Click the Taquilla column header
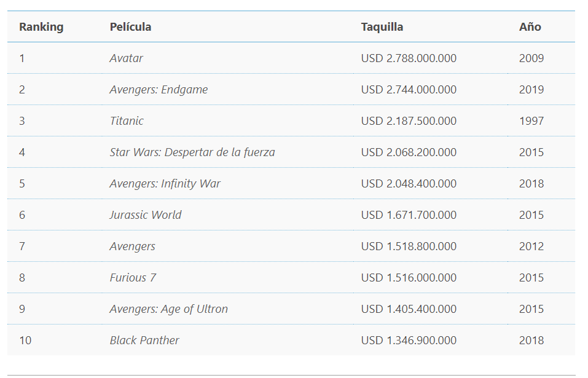Image resolution: width=588 pixels, height=378 pixels. (382, 27)
